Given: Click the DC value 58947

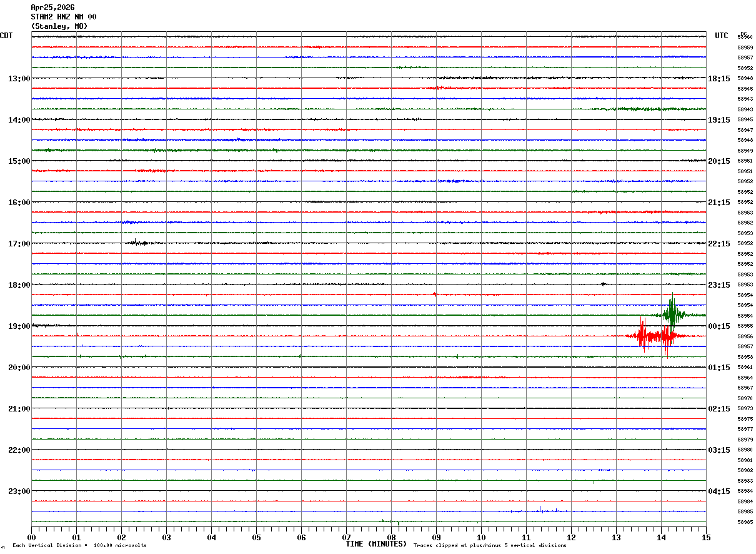Looking at the screenshot, I should click(x=745, y=130).
